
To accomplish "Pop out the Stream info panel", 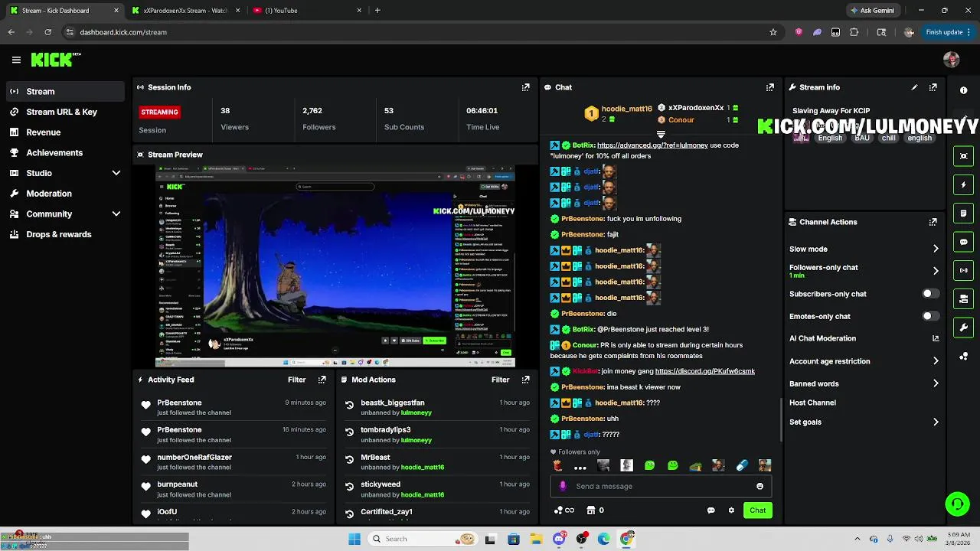I will (x=933, y=87).
